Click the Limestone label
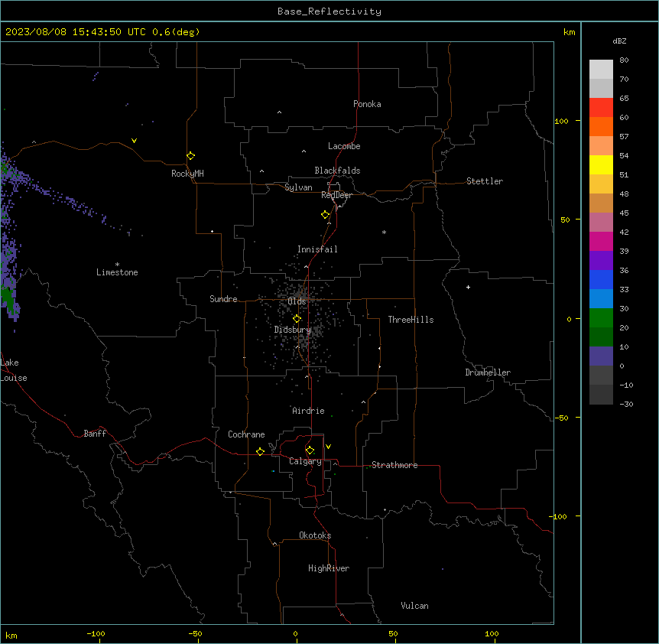659x644 pixels. (117, 272)
